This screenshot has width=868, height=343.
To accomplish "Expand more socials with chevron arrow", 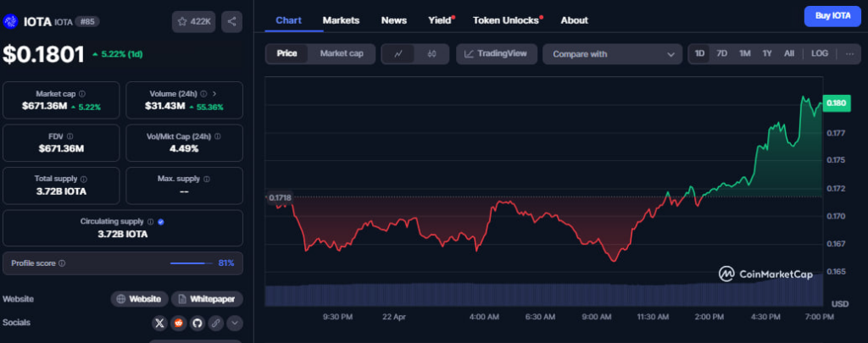I will pyautogui.click(x=235, y=323).
